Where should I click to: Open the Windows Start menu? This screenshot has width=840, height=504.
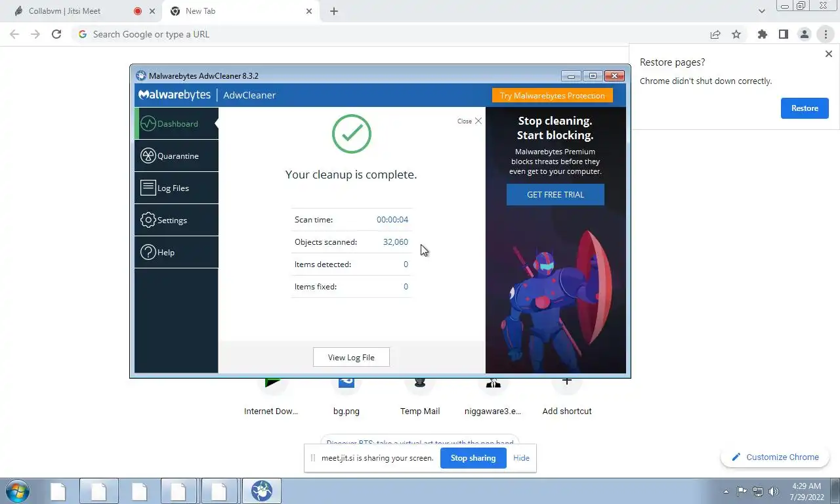(x=18, y=490)
